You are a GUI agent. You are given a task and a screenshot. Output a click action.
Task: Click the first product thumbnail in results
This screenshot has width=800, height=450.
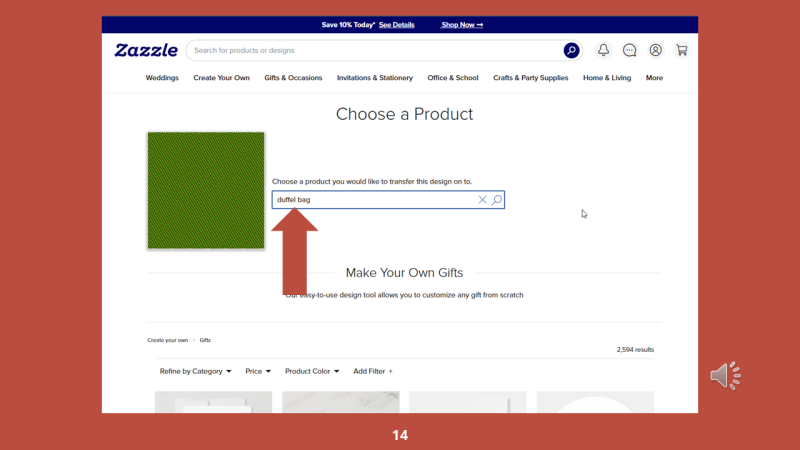click(213, 402)
